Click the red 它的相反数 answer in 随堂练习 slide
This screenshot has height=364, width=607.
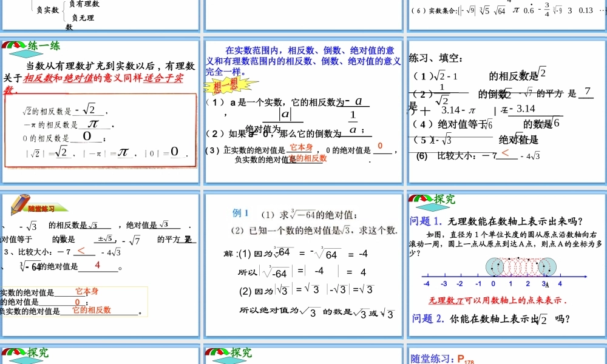coord(92,310)
